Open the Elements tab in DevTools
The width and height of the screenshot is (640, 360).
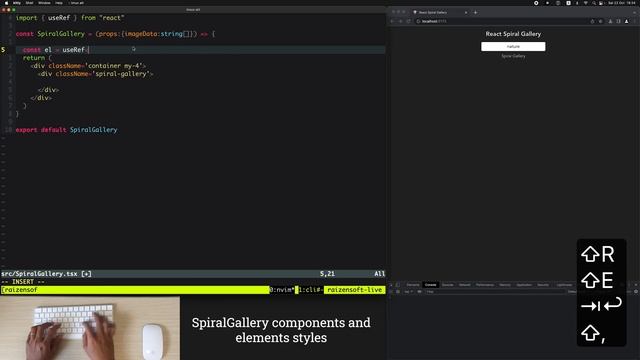[x=413, y=285]
